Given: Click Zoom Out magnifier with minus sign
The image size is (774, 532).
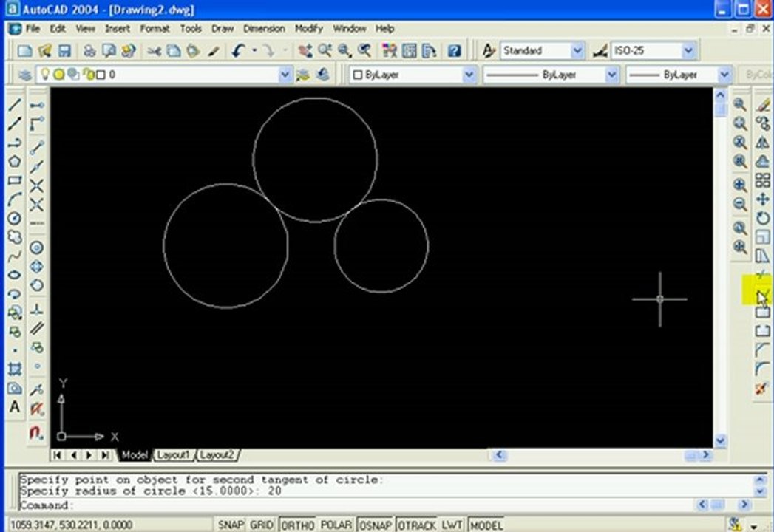Looking at the screenshot, I should coord(739,204).
